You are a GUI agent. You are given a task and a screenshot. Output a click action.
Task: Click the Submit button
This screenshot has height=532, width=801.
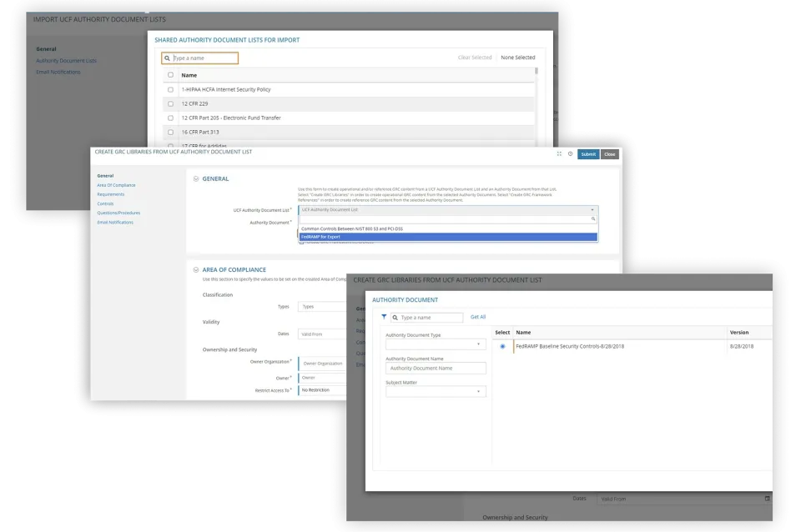(588, 154)
